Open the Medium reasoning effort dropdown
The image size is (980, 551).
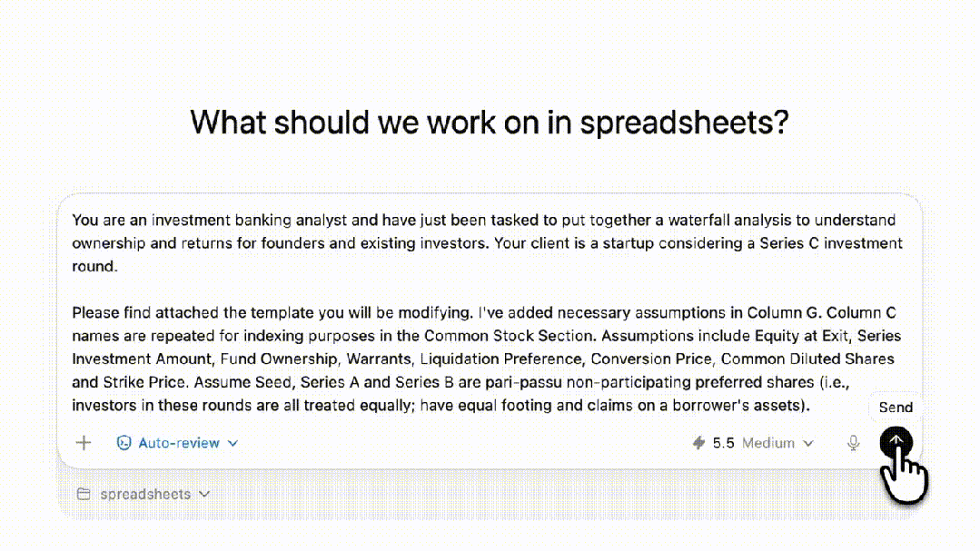click(768, 443)
